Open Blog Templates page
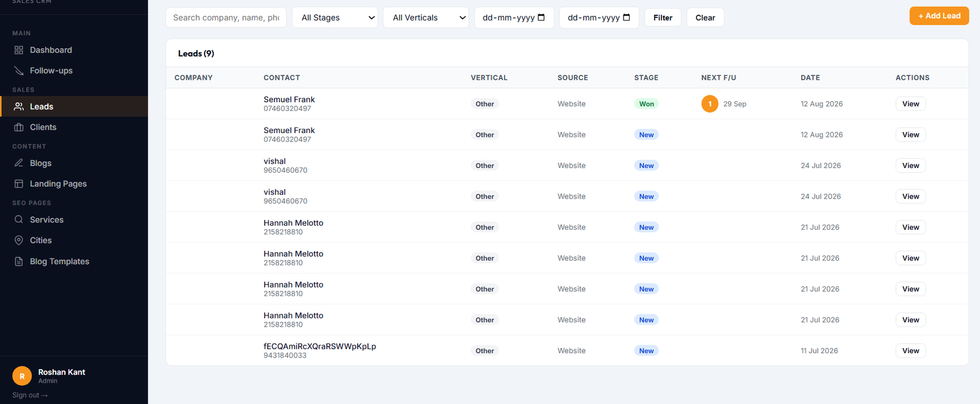Viewport: 980px width, 404px height. (x=73, y=261)
